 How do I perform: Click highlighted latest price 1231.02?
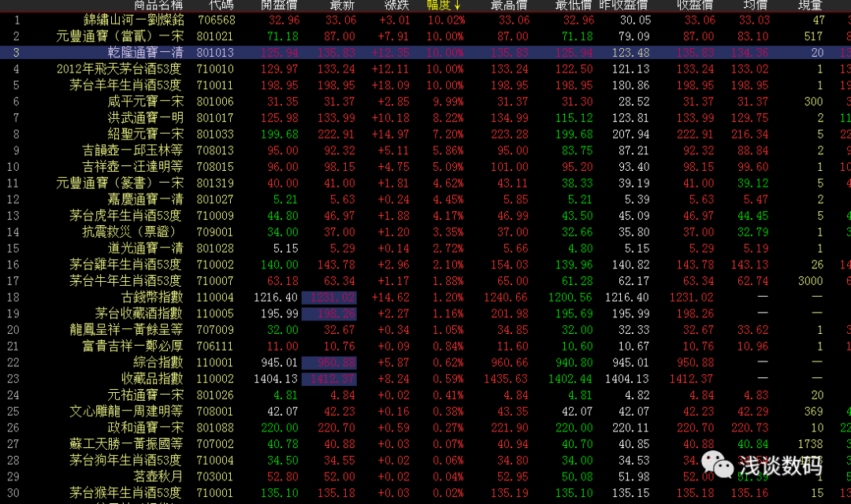click(329, 298)
